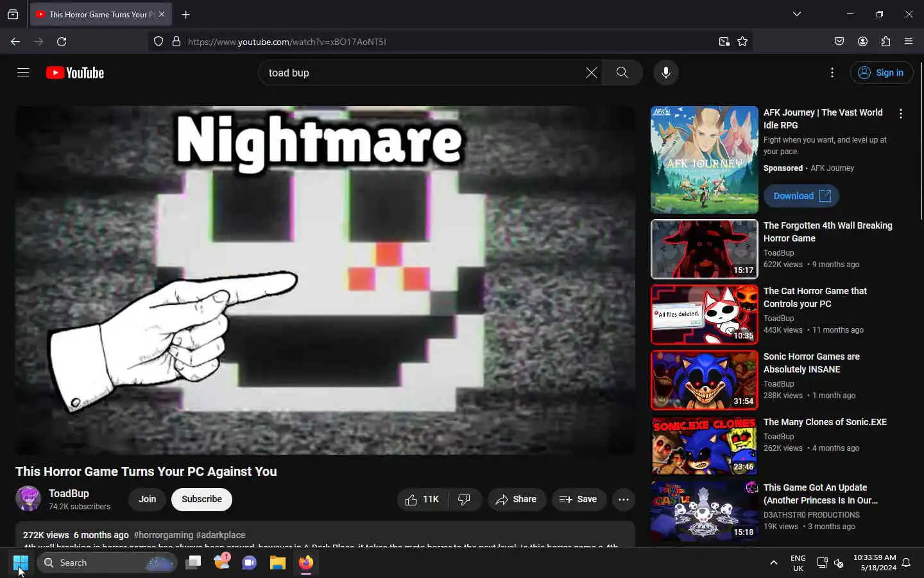Click the Join channel button
924x578 pixels.
click(x=148, y=500)
